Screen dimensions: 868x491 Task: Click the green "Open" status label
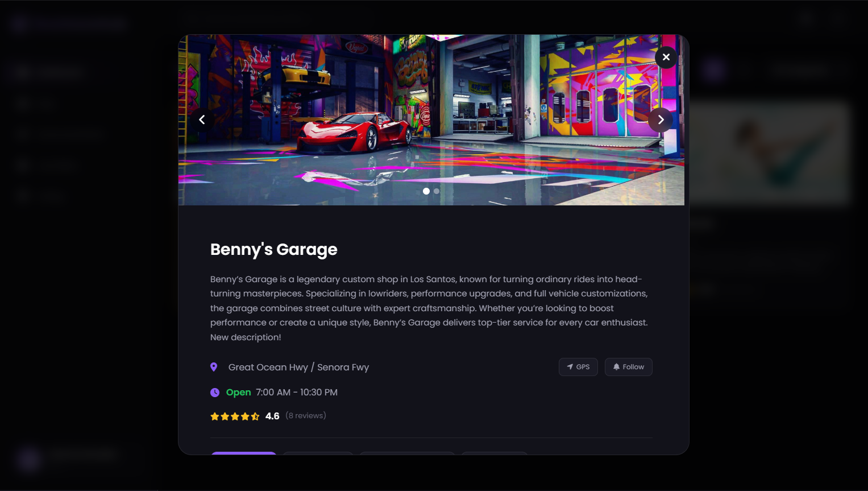[239, 393]
